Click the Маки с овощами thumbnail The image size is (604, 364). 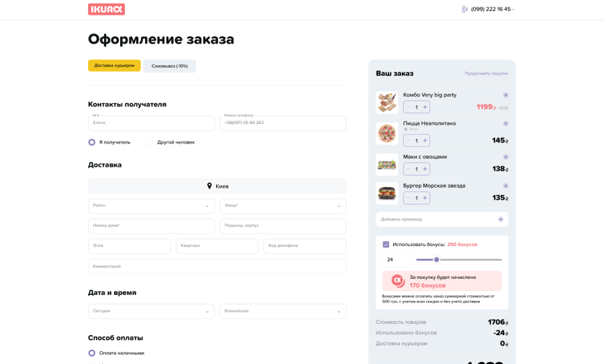pyautogui.click(x=387, y=165)
